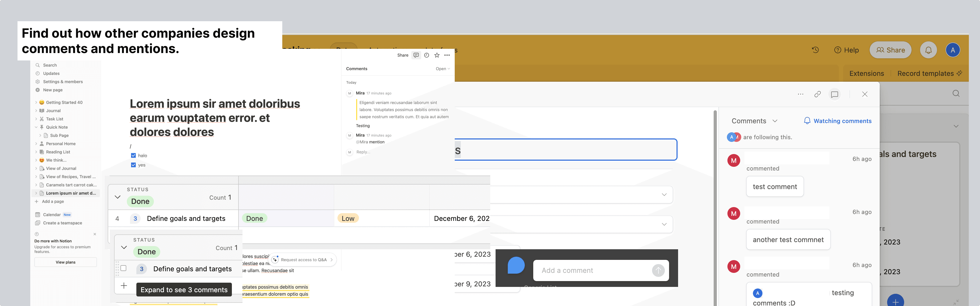The height and width of the screenshot is (306, 980).
Task: Open the first record field dropdown chevron
Action: [x=664, y=195]
